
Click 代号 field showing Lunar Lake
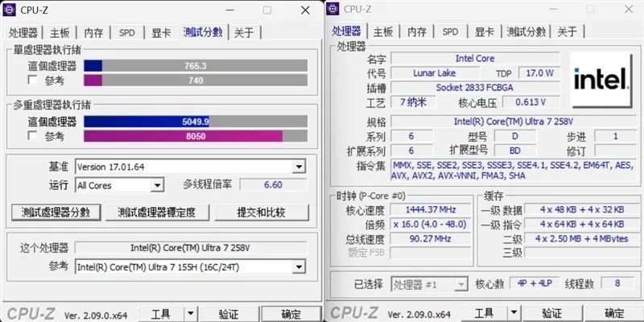pyautogui.click(x=434, y=73)
